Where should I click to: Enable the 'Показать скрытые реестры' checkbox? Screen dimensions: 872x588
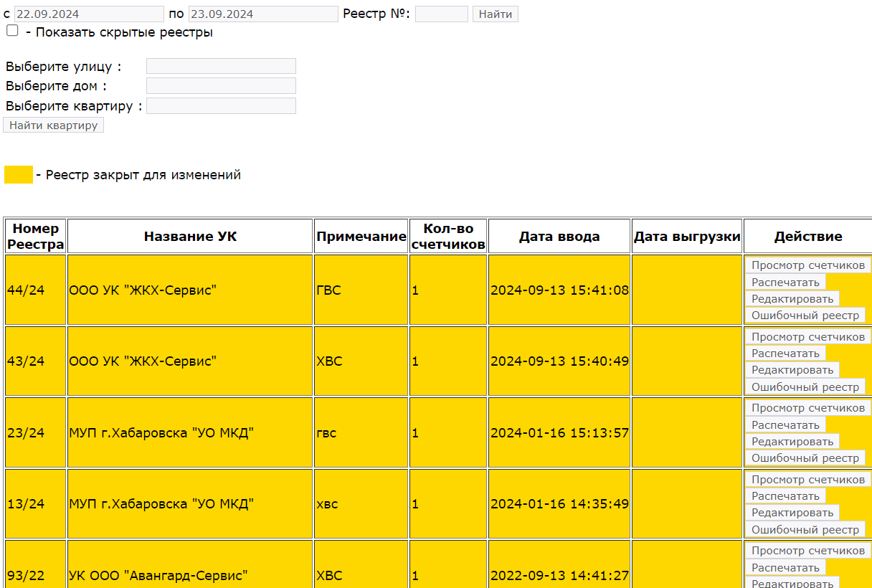coord(12,31)
